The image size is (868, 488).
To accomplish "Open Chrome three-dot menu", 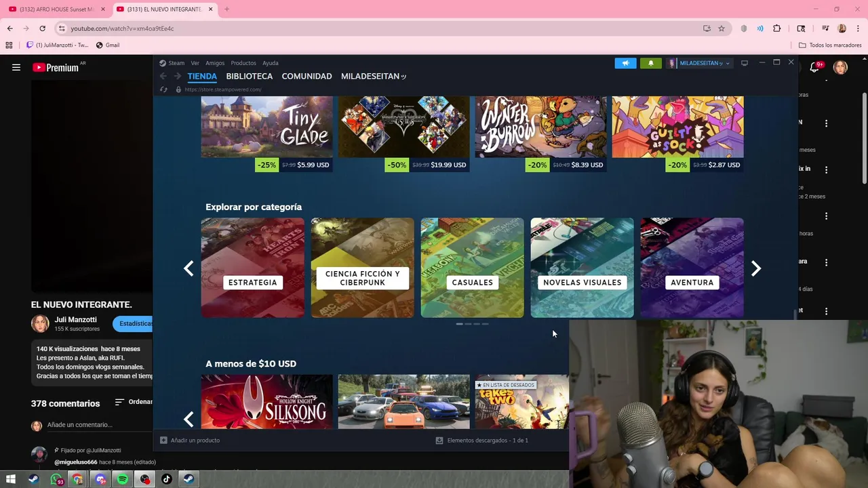I will coord(858,28).
